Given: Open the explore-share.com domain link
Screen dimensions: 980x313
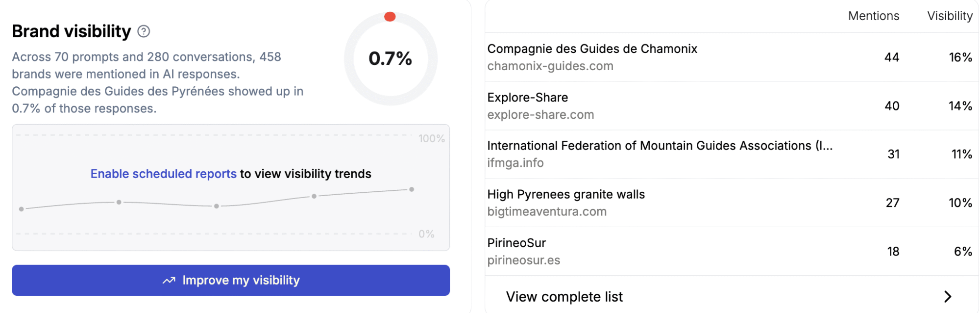Looking at the screenshot, I should [x=540, y=114].
